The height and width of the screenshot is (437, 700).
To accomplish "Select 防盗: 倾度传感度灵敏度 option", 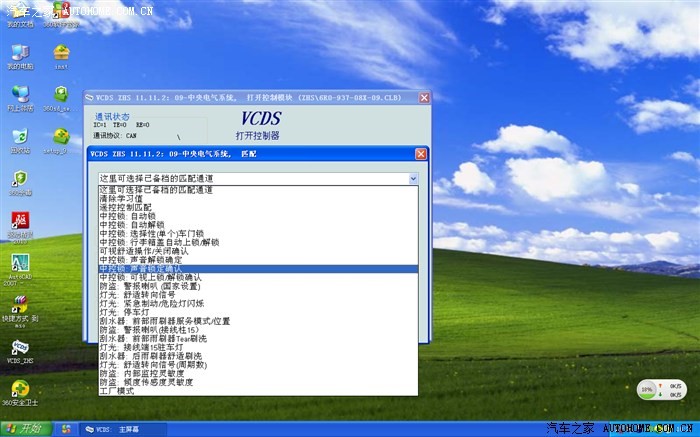I will (x=258, y=382).
